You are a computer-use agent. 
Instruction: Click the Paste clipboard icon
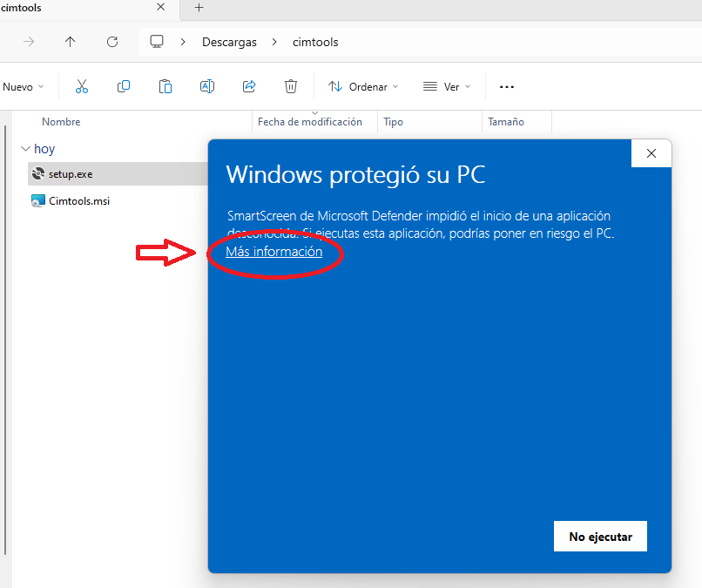165,86
